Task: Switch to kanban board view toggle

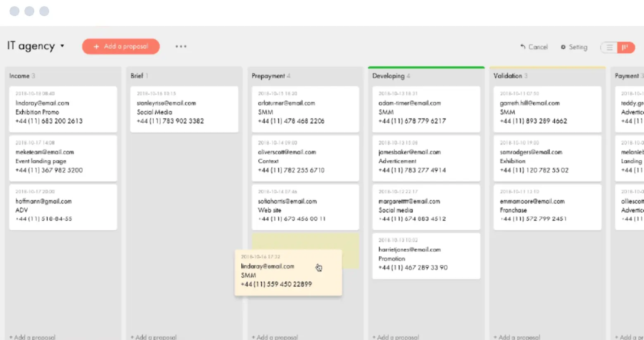Action: [x=625, y=48]
